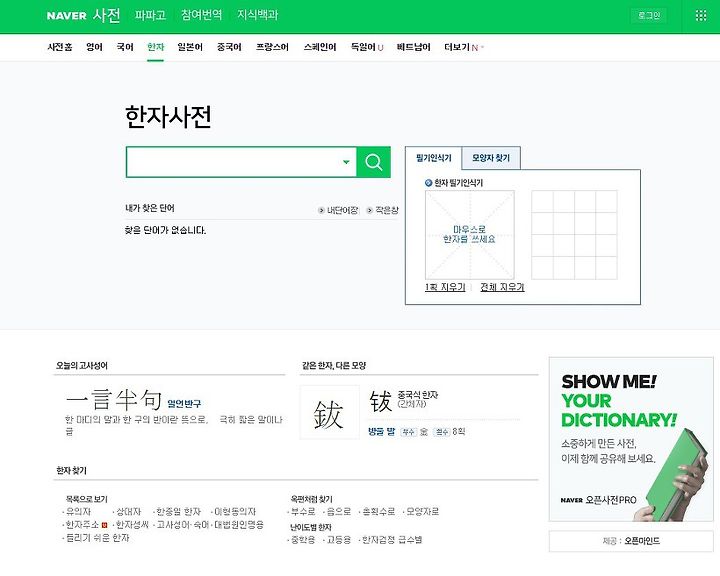Viewport: 720px width, 576px height.
Task: Click the green magnifier search button
Action: [373, 162]
